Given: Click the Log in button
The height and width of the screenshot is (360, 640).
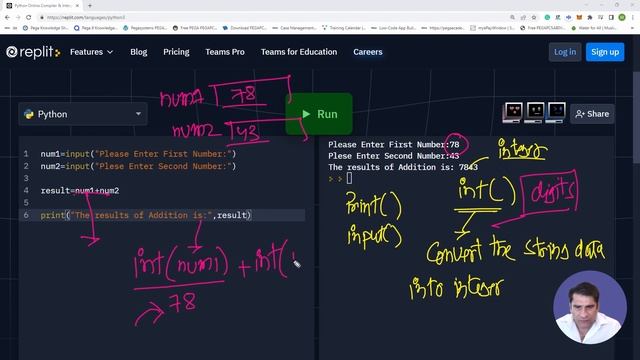Looking at the screenshot, I should click(x=565, y=52).
